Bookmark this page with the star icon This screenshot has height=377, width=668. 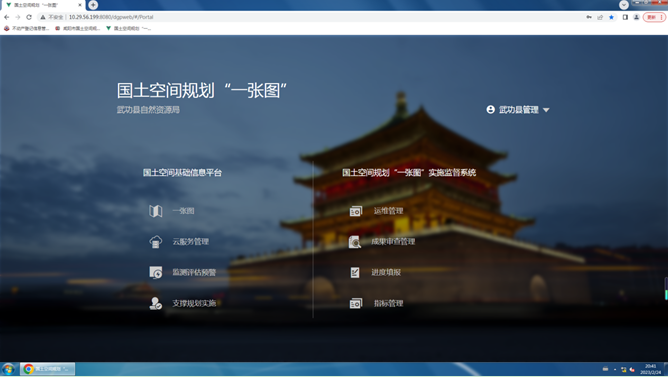coord(611,17)
